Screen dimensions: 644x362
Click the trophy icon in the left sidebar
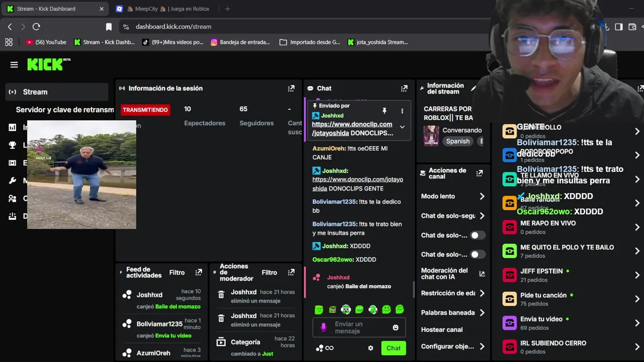[x=13, y=145]
